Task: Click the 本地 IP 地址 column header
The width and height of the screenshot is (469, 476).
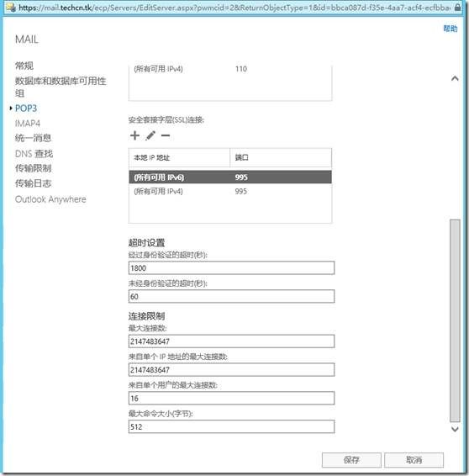Action: point(179,158)
